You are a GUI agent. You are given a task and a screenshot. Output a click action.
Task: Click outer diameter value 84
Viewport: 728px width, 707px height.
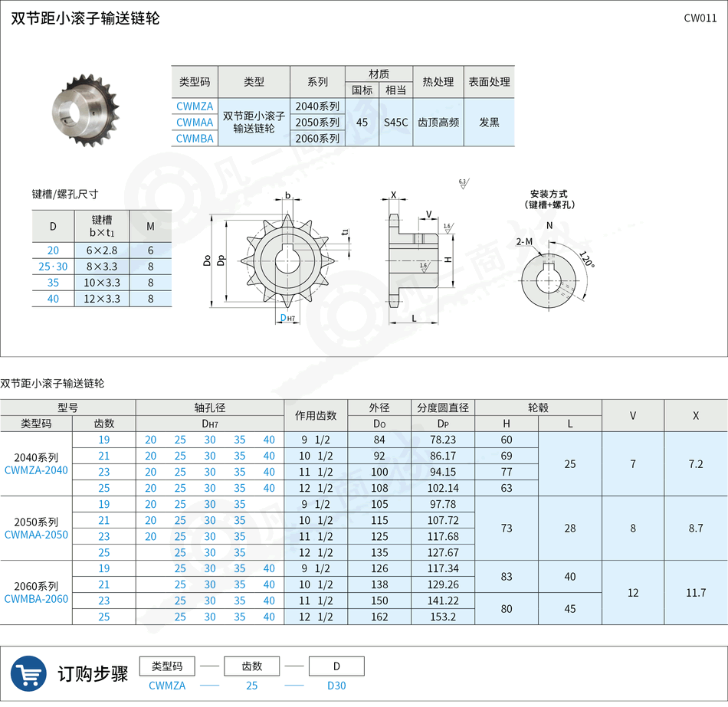point(379,440)
